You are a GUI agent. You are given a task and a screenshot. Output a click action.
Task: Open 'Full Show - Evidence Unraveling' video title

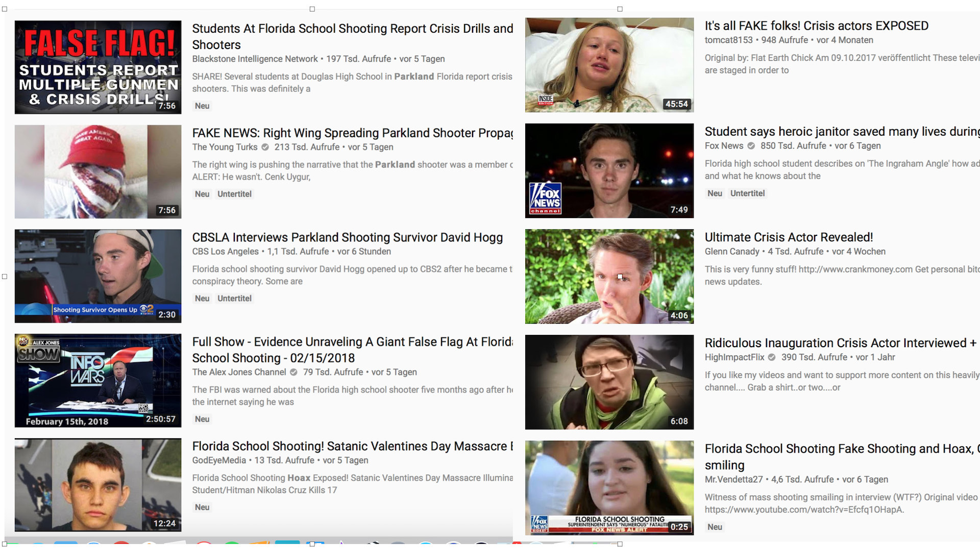point(353,350)
